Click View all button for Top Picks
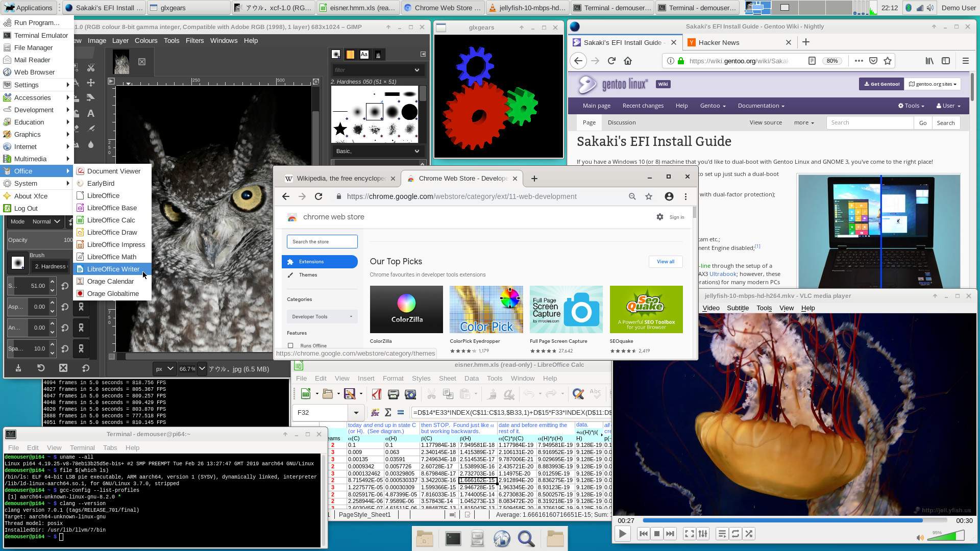Viewport: 980px width, 551px height. coord(665,261)
